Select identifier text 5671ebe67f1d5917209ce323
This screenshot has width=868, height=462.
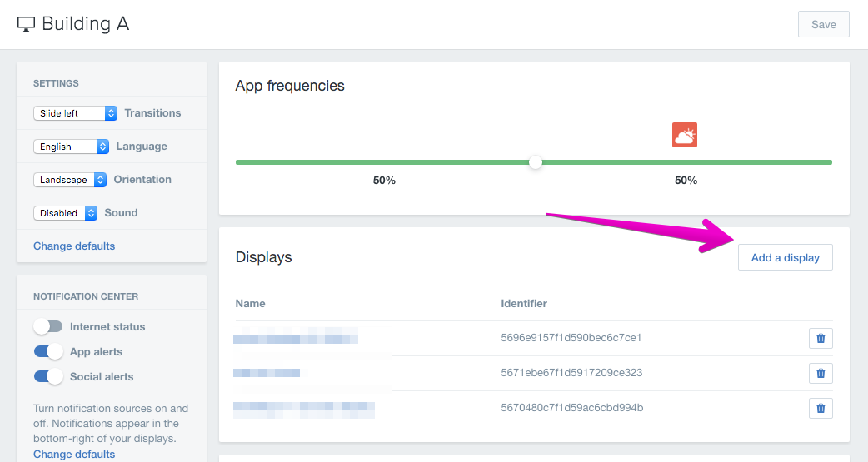coord(571,372)
